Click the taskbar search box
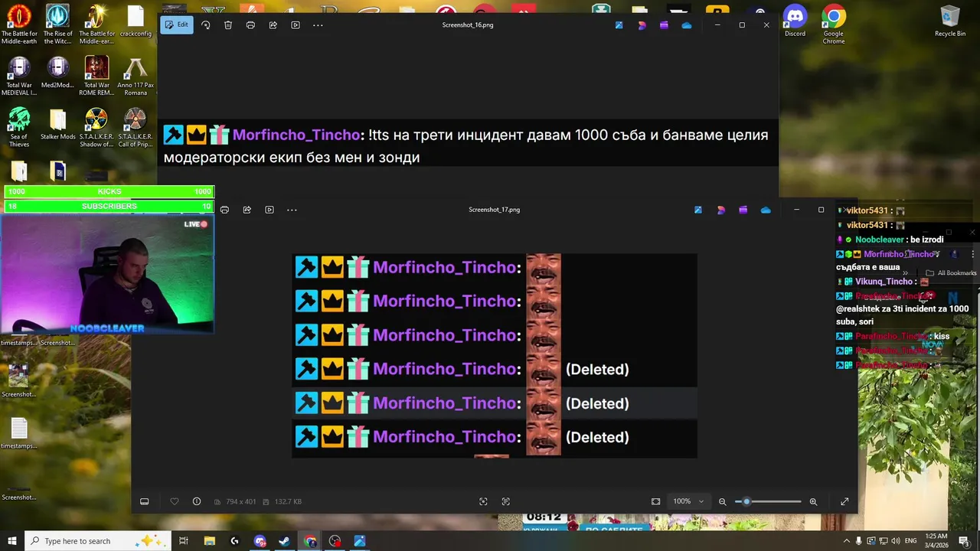 (x=98, y=541)
